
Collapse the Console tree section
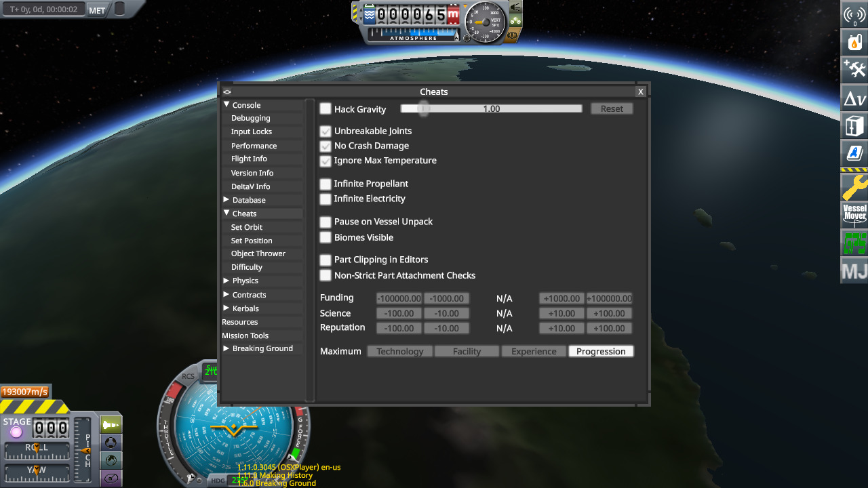click(227, 105)
